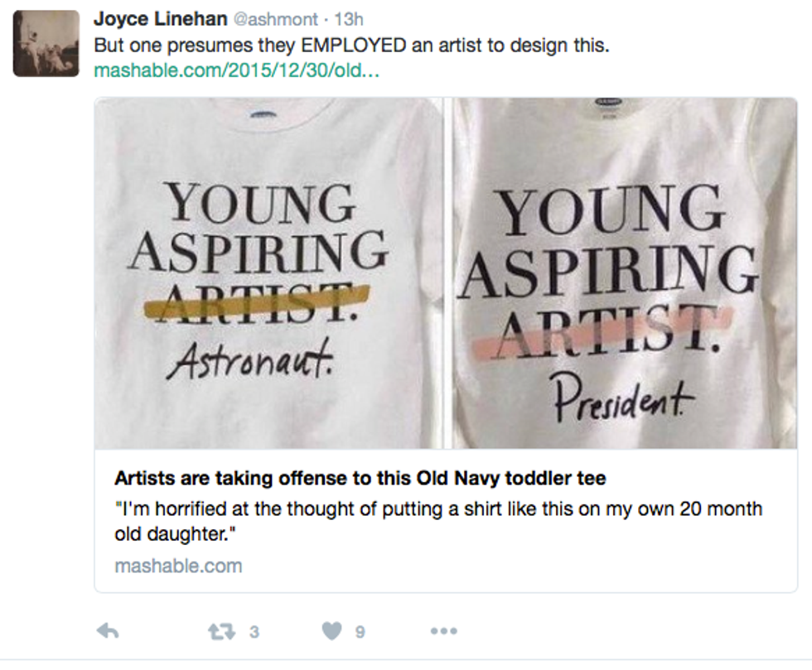Image resolution: width=812 pixels, height=670 pixels.
Task: Click the reply arrow icon
Action: click(x=108, y=632)
